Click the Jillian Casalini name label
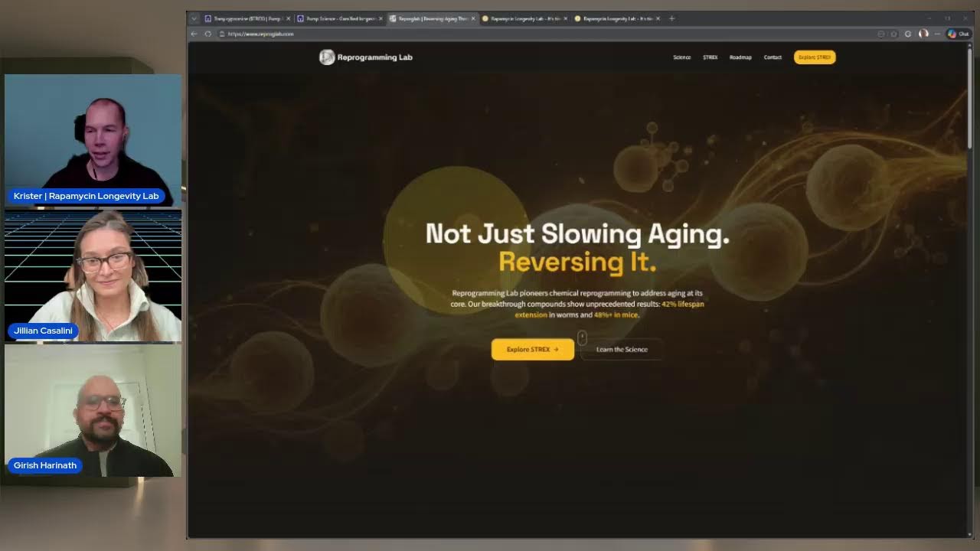The width and height of the screenshot is (980, 551). click(x=43, y=331)
